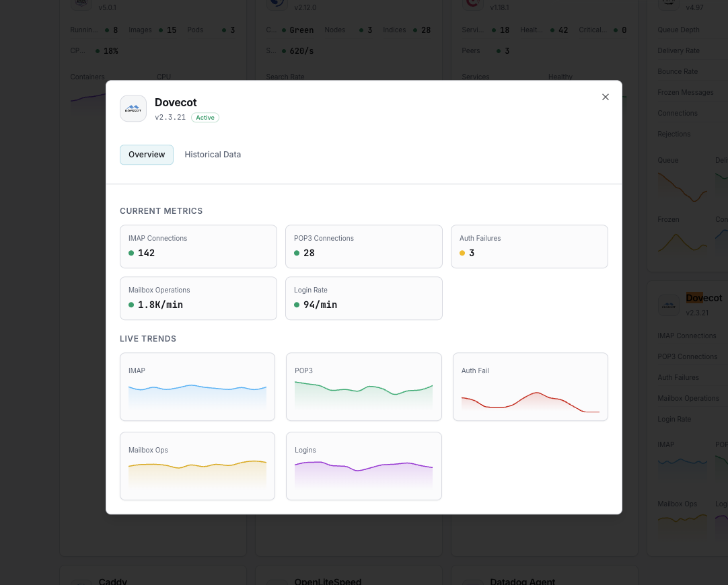Select the Auth Failures metric card

tap(529, 246)
